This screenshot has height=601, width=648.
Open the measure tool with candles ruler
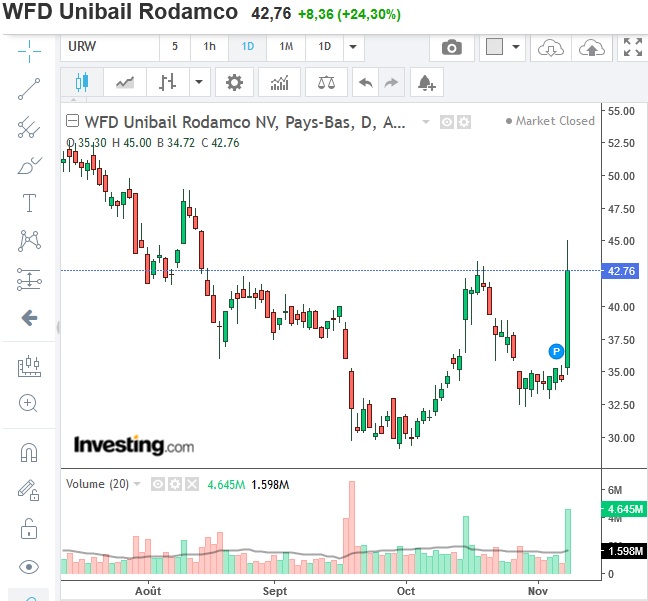tap(29, 366)
